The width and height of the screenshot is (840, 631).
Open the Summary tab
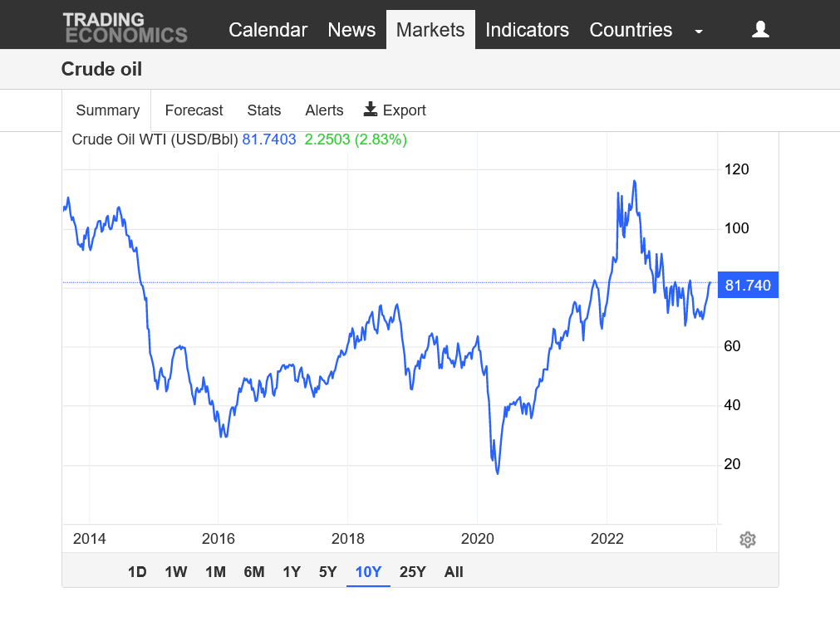[x=107, y=110]
